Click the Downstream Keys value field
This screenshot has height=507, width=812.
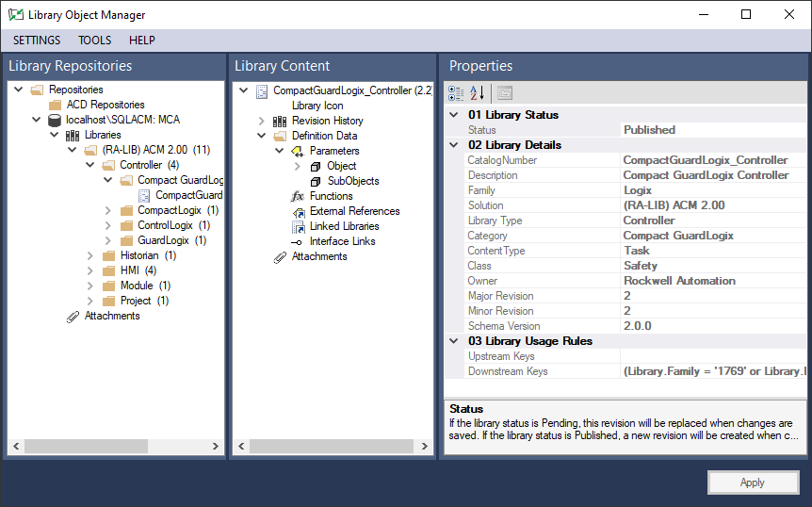click(x=713, y=371)
